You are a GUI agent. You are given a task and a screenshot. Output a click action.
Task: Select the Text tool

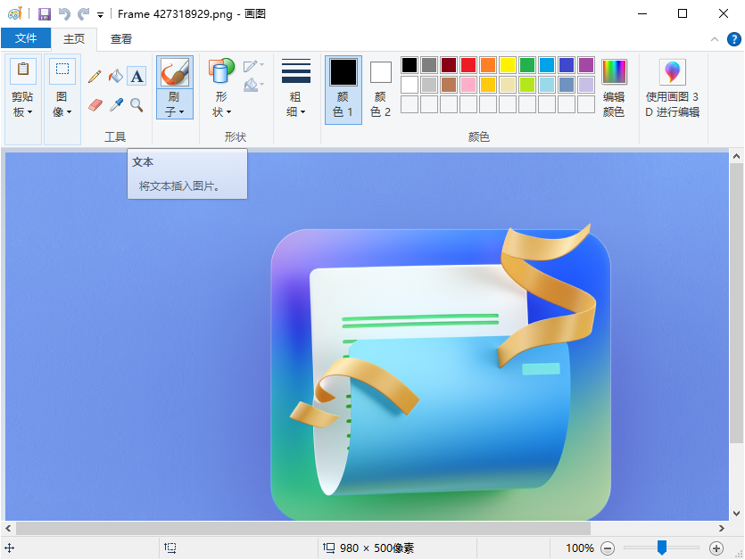pyautogui.click(x=137, y=77)
